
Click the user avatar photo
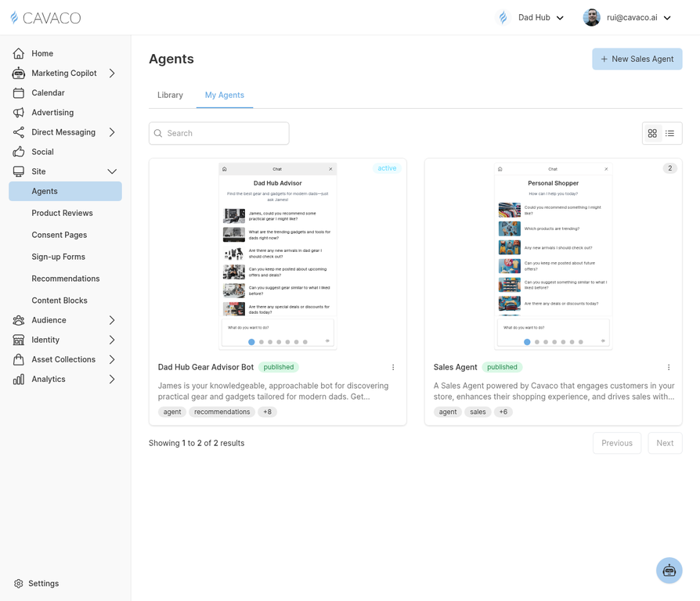(x=591, y=18)
